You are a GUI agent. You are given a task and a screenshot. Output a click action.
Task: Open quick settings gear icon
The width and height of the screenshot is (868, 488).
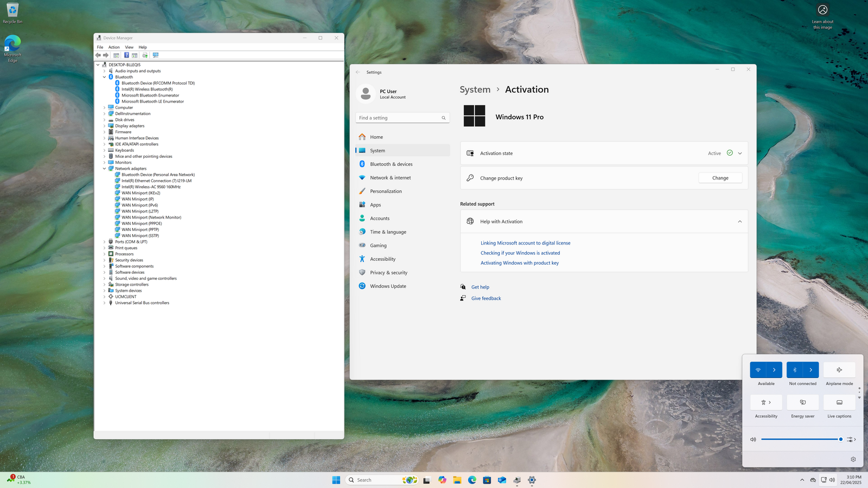coord(853,459)
